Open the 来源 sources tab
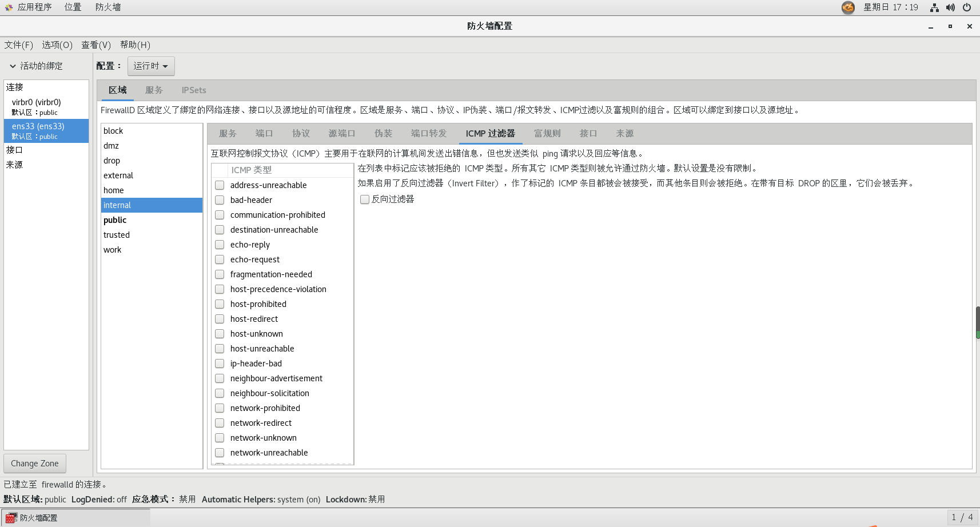 click(x=625, y=134)
